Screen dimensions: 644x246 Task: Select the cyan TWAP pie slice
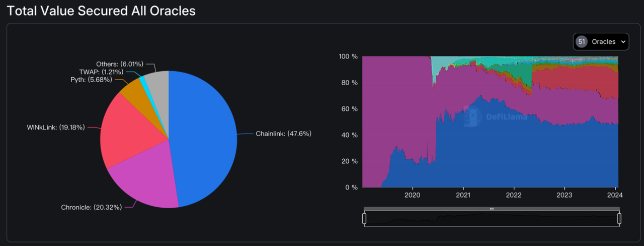pos(143,80)
